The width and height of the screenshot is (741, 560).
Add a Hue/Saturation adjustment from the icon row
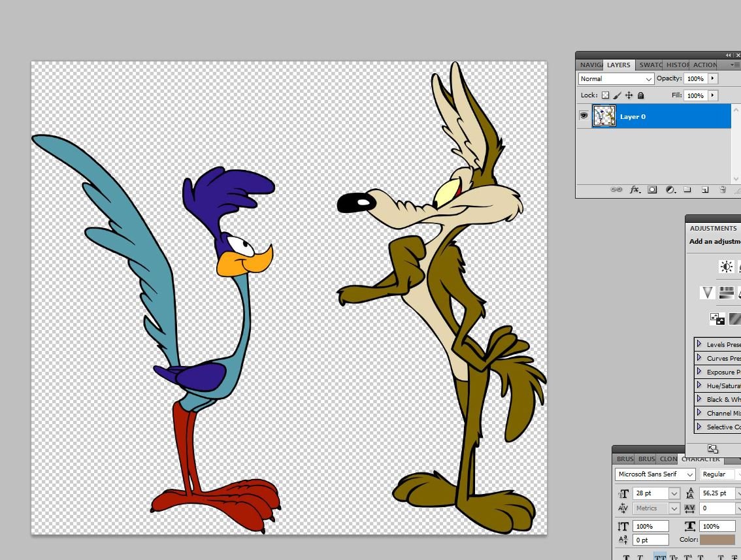(x=727, y=293)
